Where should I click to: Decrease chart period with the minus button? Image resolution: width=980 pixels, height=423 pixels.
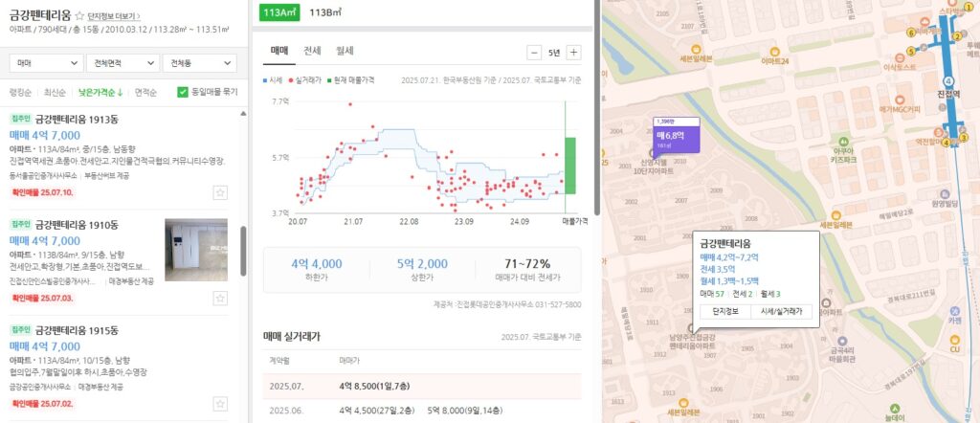click(x=534, y=53)
